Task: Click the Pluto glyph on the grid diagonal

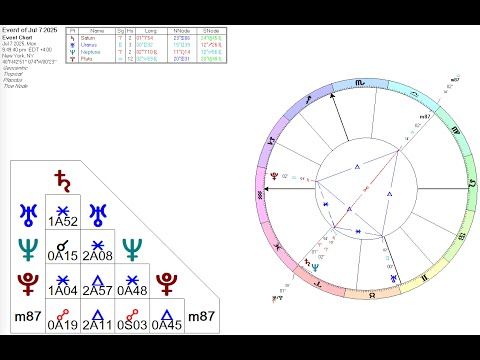Action: click(167, 284)
